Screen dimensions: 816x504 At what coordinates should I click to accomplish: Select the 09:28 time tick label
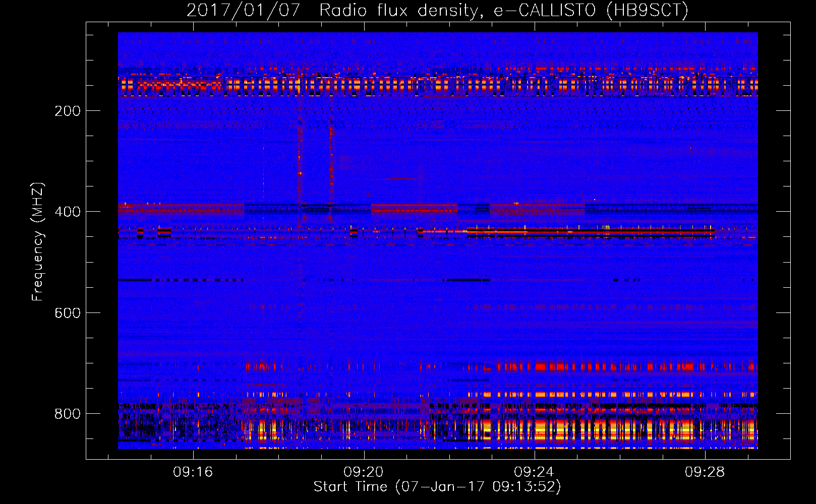[705, 472]
